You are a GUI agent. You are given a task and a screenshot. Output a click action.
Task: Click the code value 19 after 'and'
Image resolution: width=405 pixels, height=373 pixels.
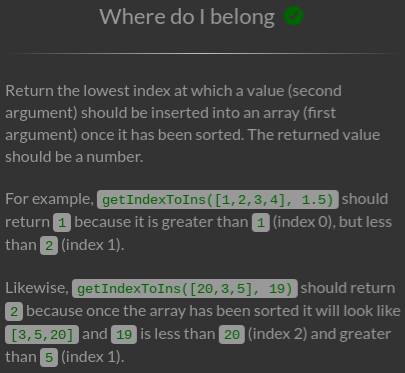click(124, 335)
